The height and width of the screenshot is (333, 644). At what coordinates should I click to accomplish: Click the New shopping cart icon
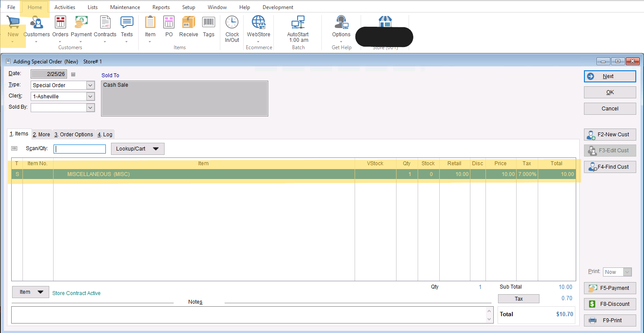(13, 23)
